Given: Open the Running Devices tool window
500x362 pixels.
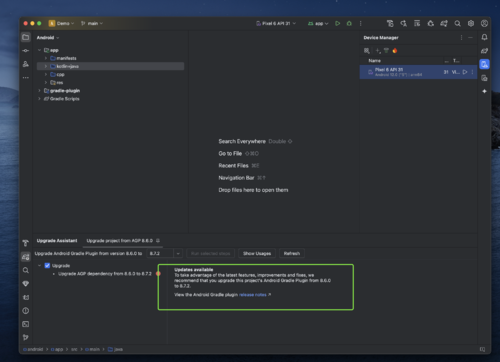Looking at the screenshot, I should tap(484, 78).
